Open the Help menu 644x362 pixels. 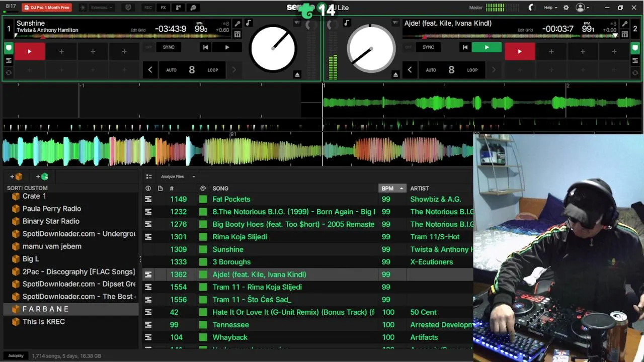tap(550, 8)
